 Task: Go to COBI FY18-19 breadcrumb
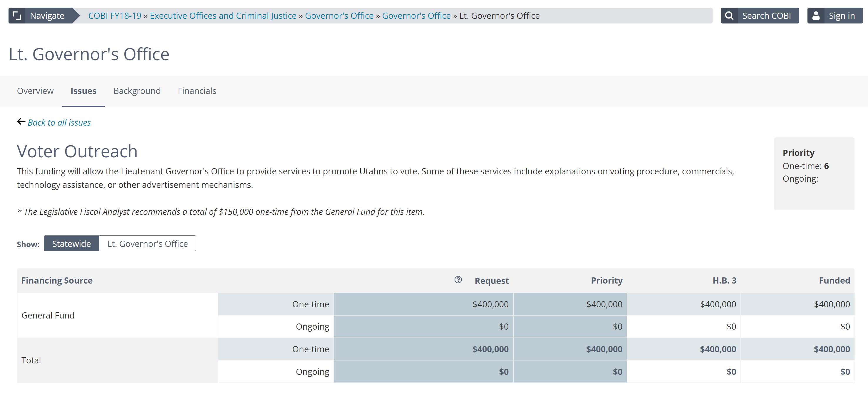(115, 16)
